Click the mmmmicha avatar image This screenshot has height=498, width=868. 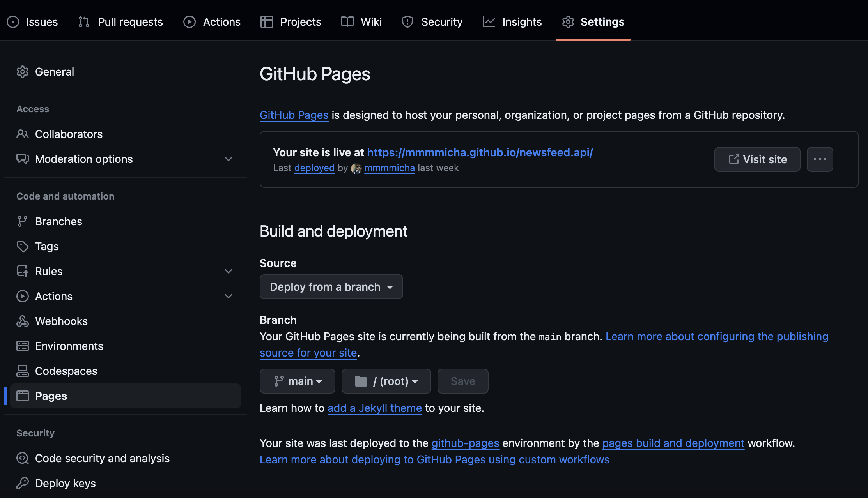(356, 168)
